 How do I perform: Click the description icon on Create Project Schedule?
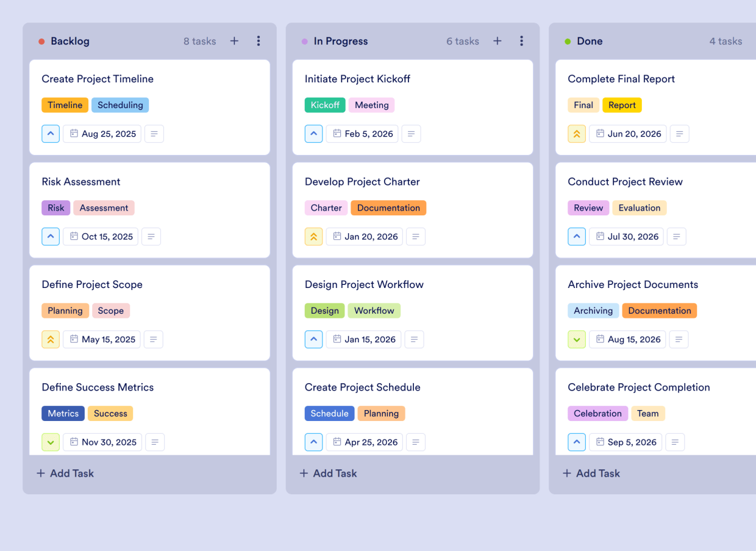416,442
